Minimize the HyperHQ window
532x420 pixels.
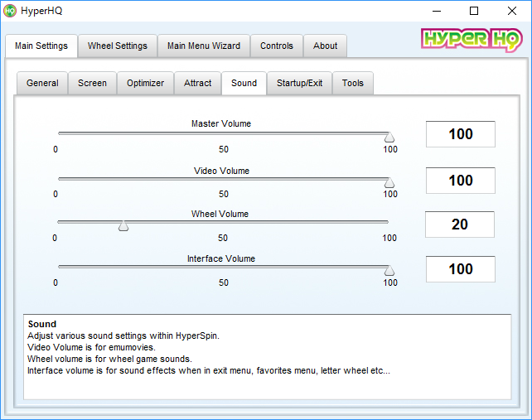point(437,11)
